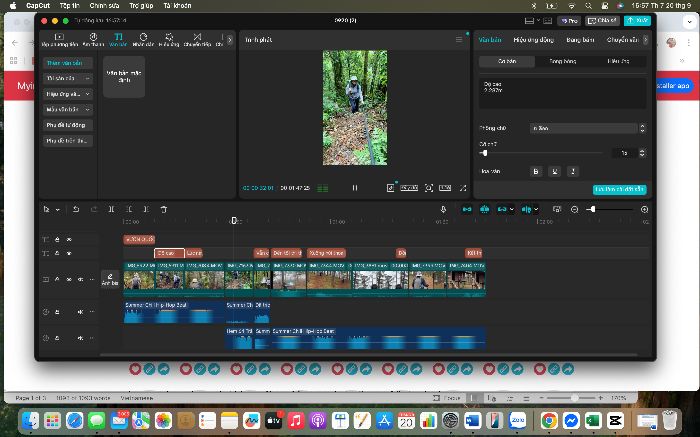Mute the first audio track
The image size is (700, 437).
(x=80, y=312)
